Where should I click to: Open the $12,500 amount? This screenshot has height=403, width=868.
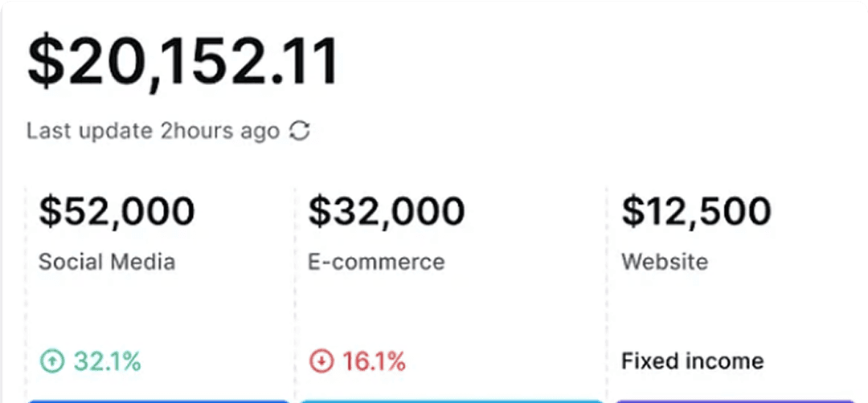pos(696,211)
